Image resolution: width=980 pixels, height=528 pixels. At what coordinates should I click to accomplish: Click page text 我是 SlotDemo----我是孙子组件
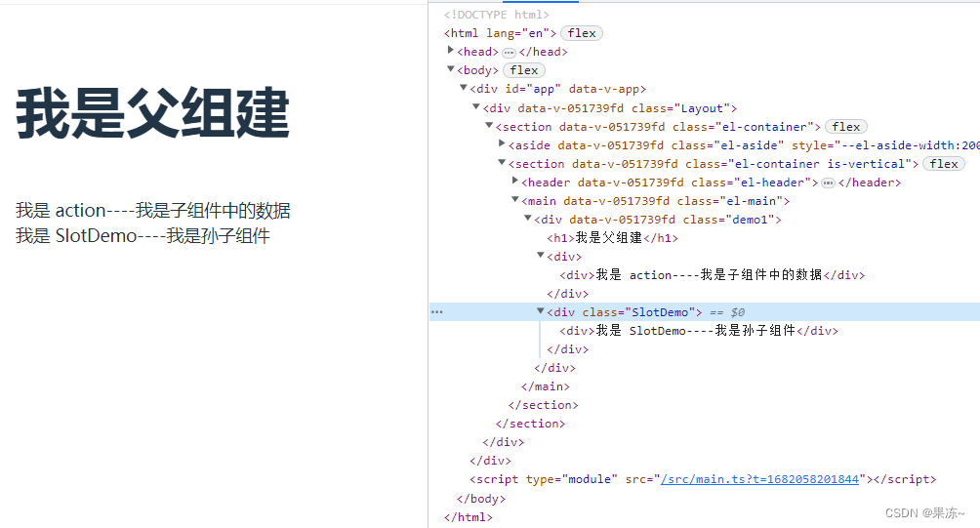[x=143, y=235]
